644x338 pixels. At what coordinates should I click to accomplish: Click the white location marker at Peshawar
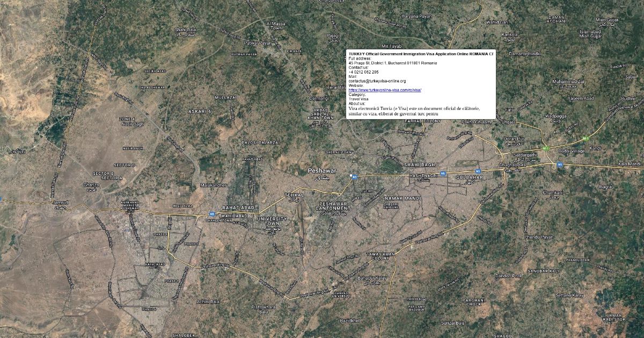(350, 175)
